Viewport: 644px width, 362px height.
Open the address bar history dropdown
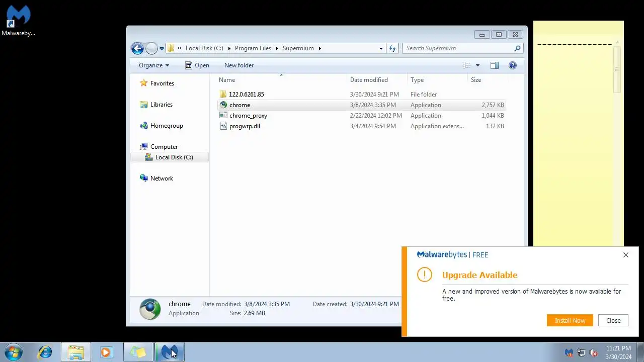tap(381, 48)
